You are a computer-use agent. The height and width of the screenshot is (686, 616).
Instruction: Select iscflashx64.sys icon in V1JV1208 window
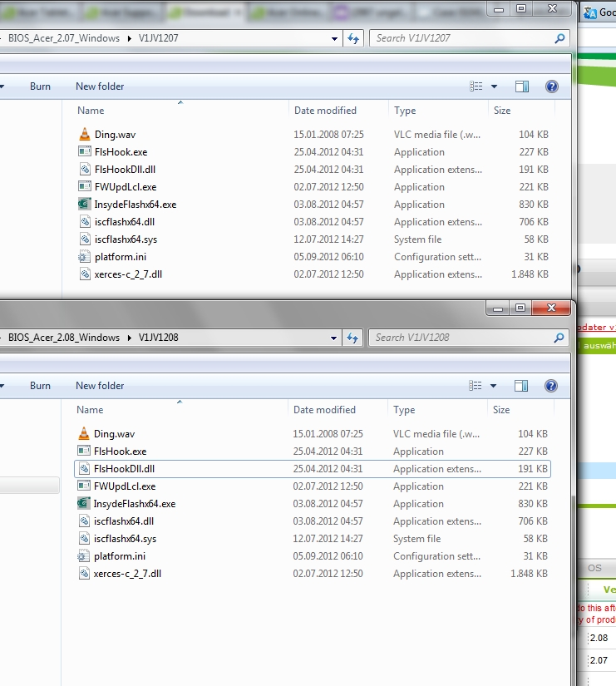point(85,539)
